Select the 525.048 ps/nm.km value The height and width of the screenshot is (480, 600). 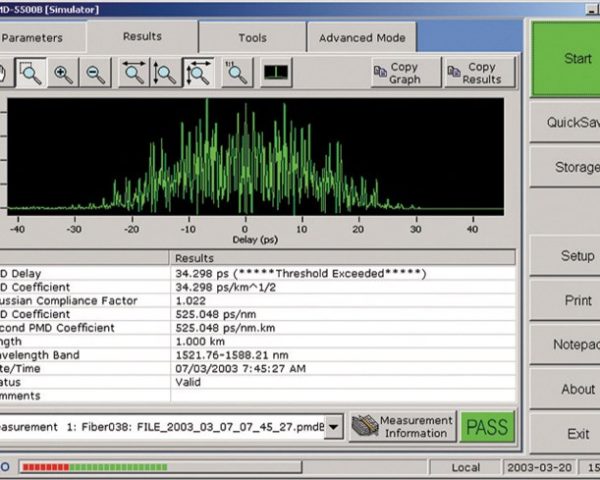(x=225, y=328)
